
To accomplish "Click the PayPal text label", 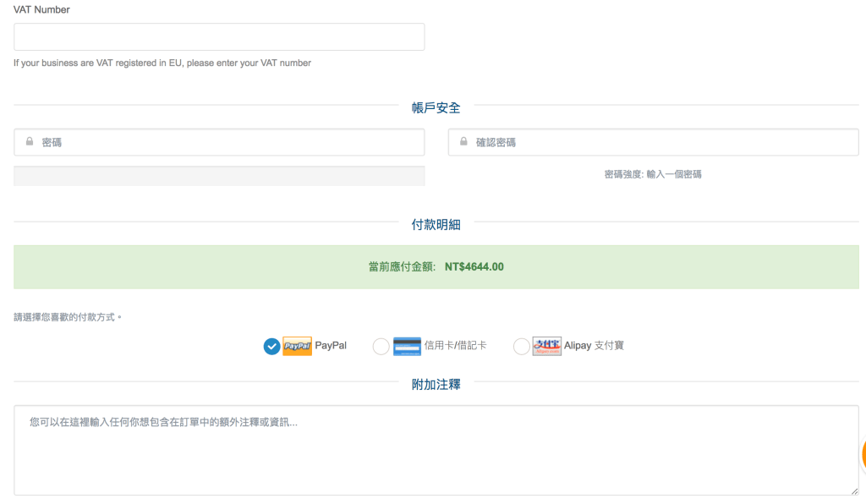I will click(331, 346).
